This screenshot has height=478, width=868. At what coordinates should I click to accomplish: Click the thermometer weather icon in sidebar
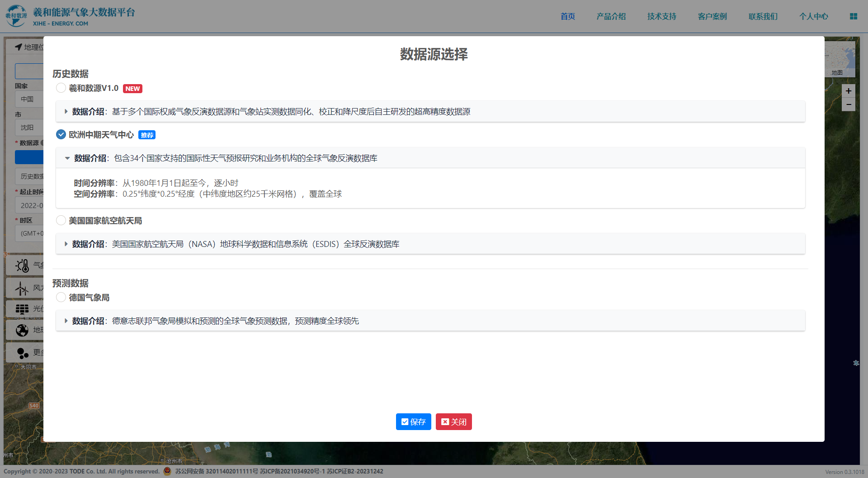coord(22,265)
